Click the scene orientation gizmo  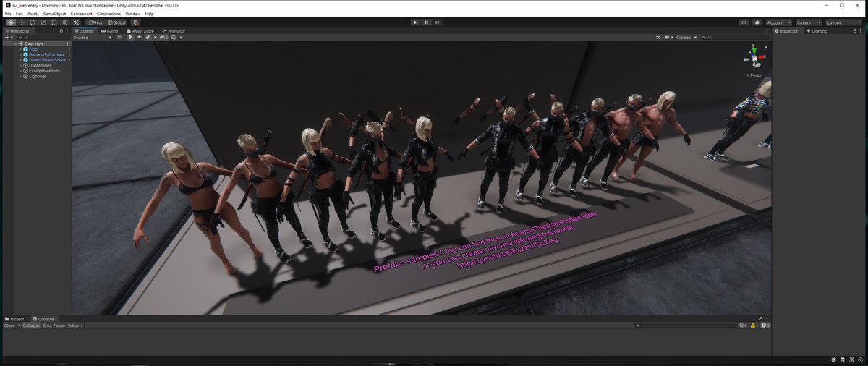click(753, 57)
